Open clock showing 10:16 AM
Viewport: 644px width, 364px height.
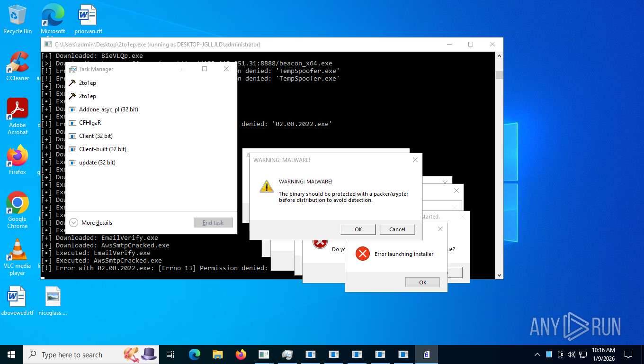[603, 355]
